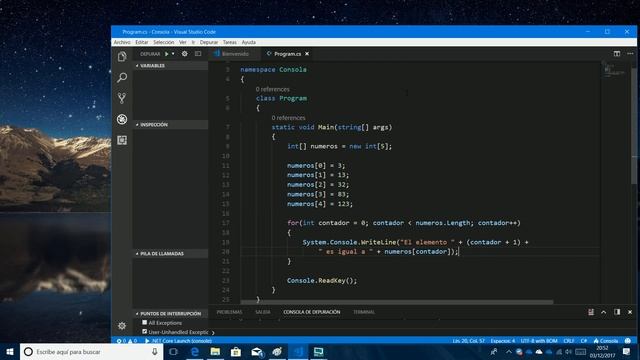Screen dimensions: 640x360
Task: Split the editor
Action: click(617, 54)
